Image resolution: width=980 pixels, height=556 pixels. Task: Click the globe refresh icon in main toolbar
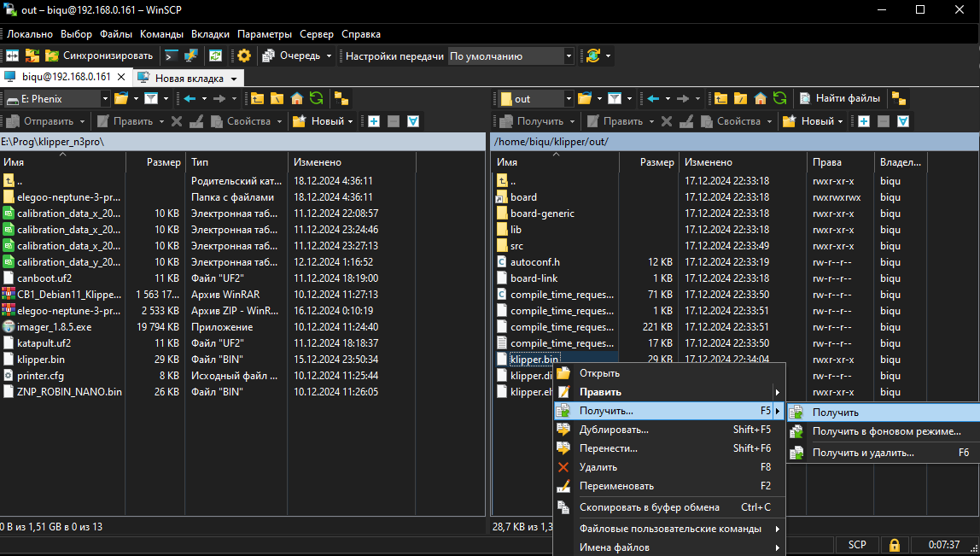click(593, 56)
